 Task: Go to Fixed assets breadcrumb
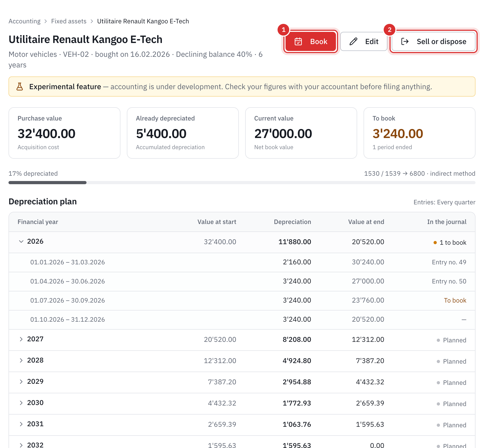pos(69,21)
